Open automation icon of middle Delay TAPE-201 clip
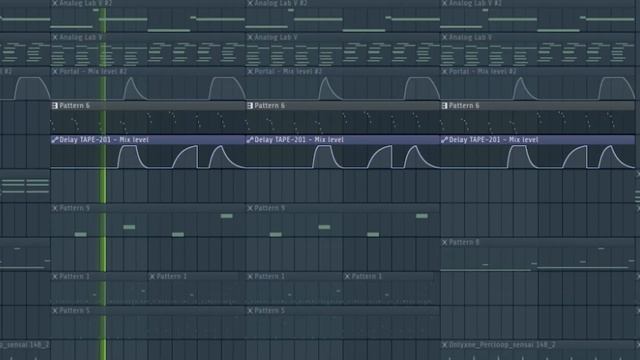The width and height of the screenshot is (640, 360). (x=250, y=140)
